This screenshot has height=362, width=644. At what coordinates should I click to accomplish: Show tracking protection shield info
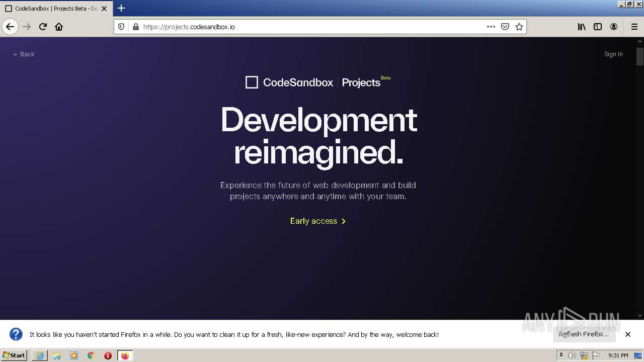121,27
